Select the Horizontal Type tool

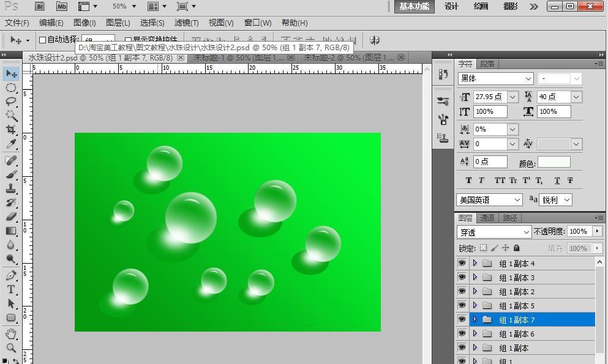click(x=11, y=289)
